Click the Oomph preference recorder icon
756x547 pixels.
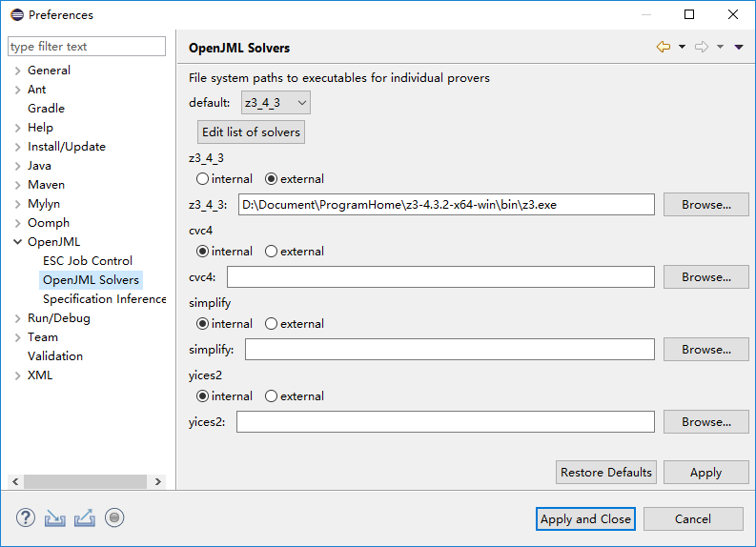tap(114, 518)
